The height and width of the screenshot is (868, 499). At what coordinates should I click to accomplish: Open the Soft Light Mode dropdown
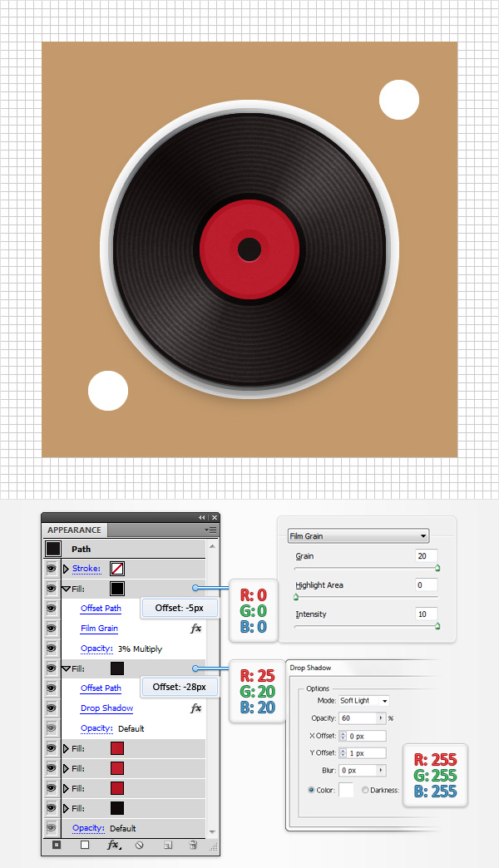pyautogui.click(x=364, y=700)
